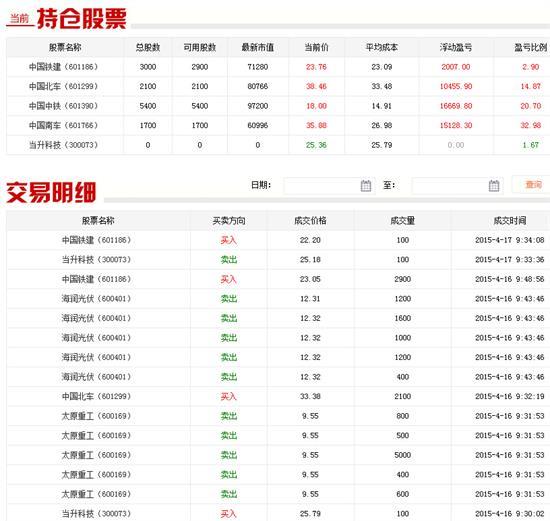Click profit ratio 32.98 cell
Screen dimensions: 550x521
click(x=531, y=125)
